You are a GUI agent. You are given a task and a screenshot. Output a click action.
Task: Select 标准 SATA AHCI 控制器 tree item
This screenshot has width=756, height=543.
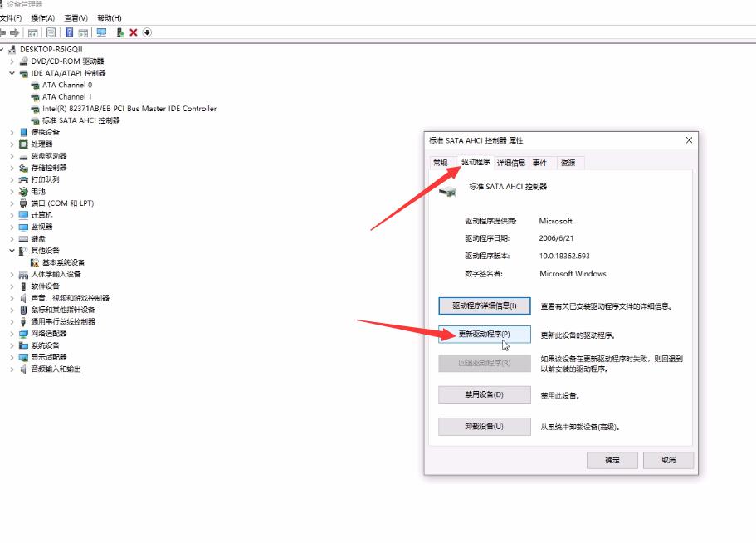point(81,120)
